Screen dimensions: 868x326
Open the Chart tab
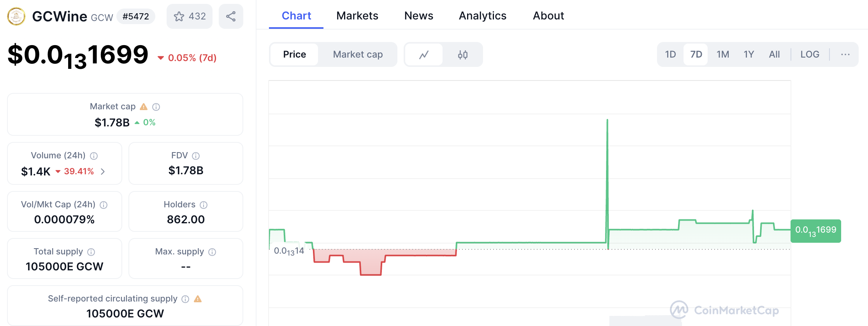click(x=296, y=16)
